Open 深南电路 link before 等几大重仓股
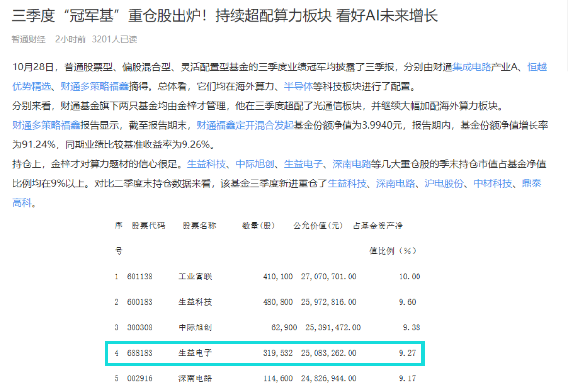 (x=352, y=164)
